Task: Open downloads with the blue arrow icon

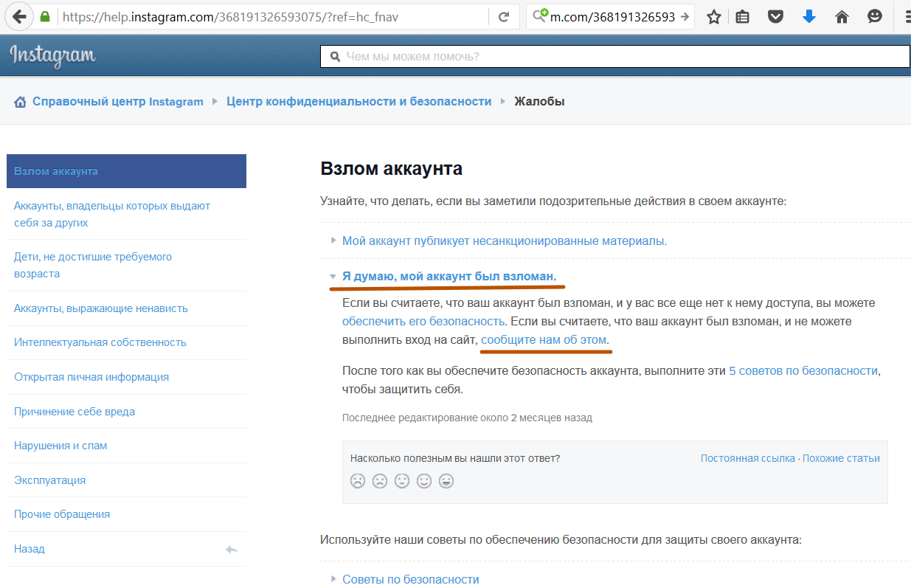Action: [x=809, y=16]
